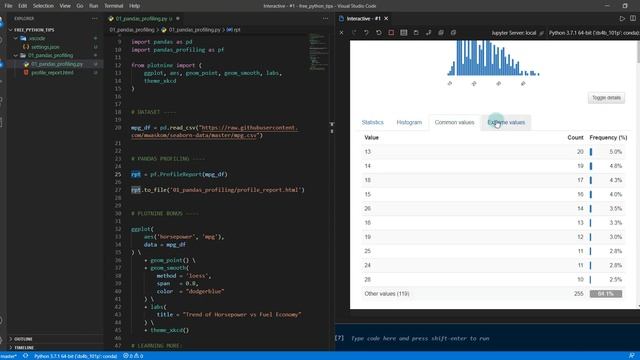This screenshot has height=360, width=640.
Task: Click 'Other values (119)' row
Action: [494, 294]
